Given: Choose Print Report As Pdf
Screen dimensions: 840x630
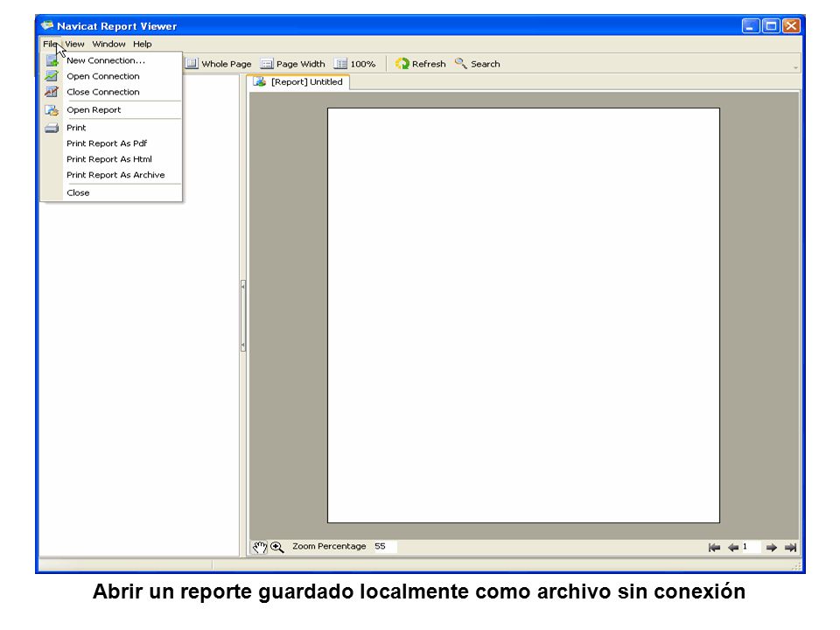Looking at the screenshot, I should coord(111,143).
